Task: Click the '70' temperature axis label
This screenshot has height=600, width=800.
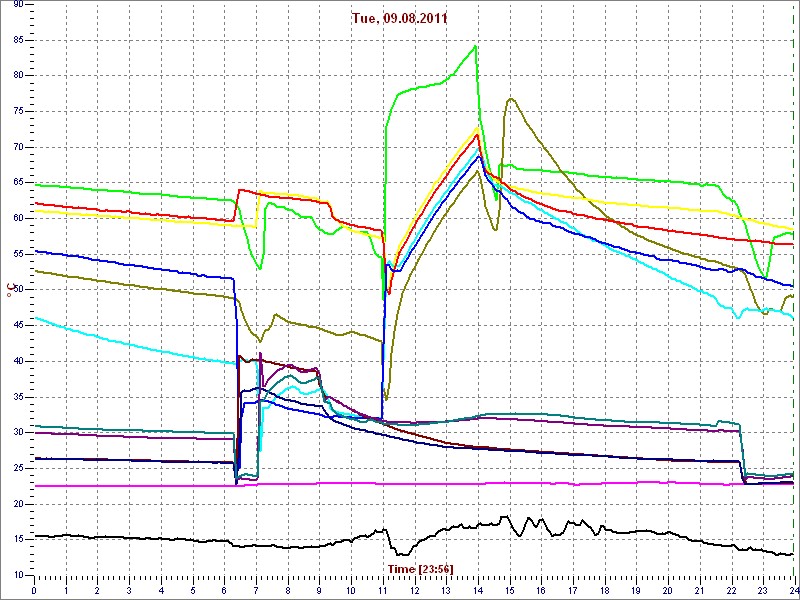Action: pos(16,147)
